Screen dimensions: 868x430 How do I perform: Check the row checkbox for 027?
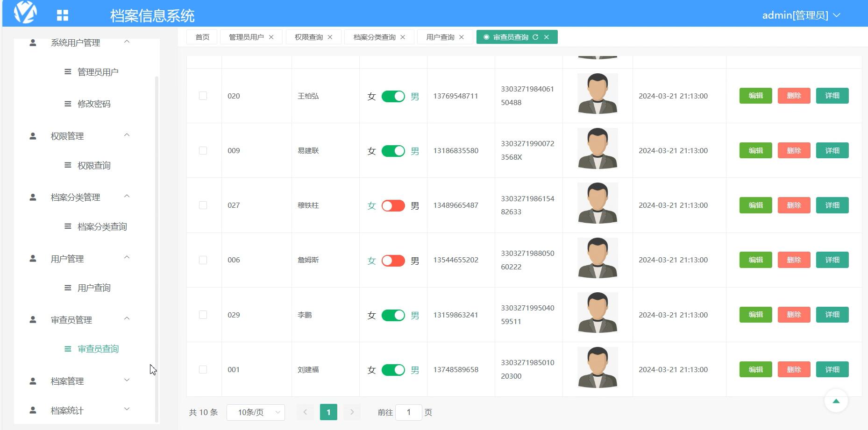point(203,205)
